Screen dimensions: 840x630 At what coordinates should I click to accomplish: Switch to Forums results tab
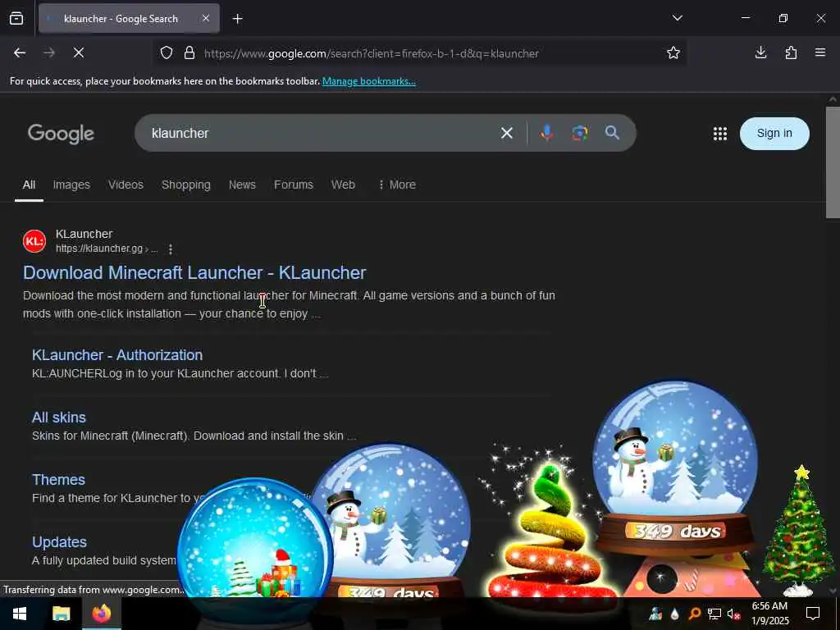tap(294, 185)
